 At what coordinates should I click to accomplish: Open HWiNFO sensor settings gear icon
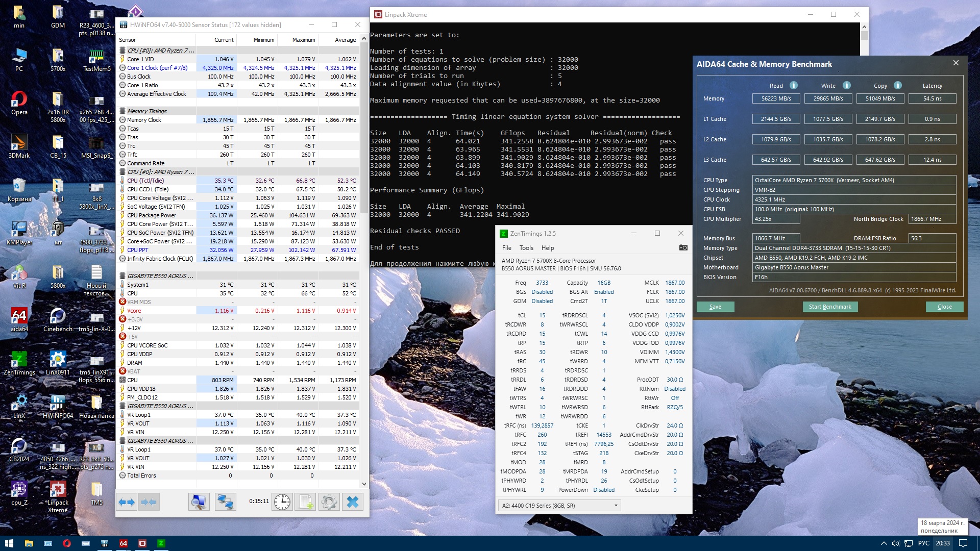click(329, 502)
